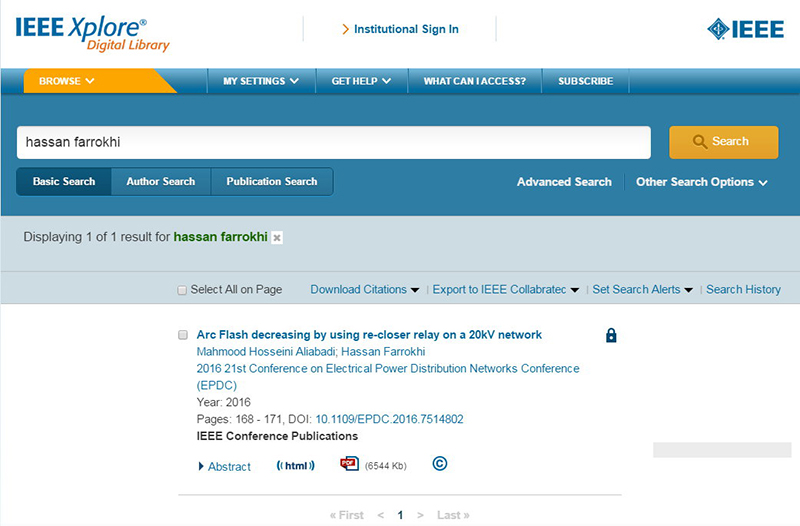This screenshot has width=800, height=526.
Task: Tick the Select All on Page checkbox
Action: [182, 290]
